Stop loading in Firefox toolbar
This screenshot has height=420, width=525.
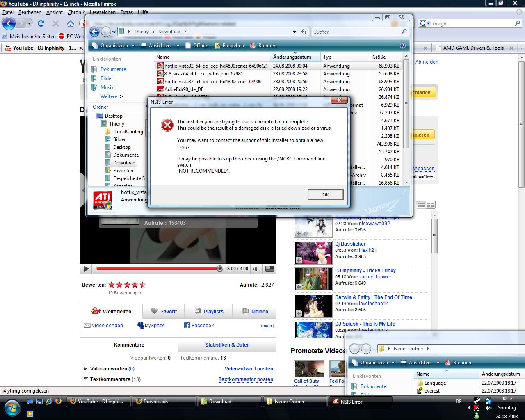(x=56, y=23)
